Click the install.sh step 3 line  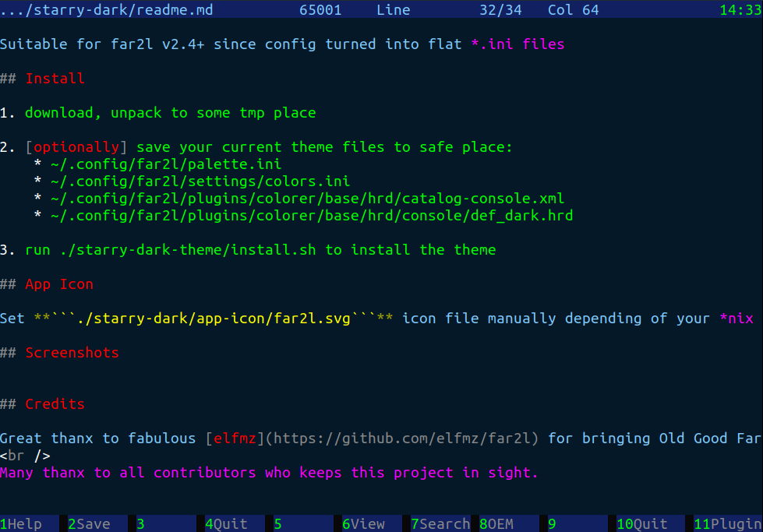click(x=260, y=250)
